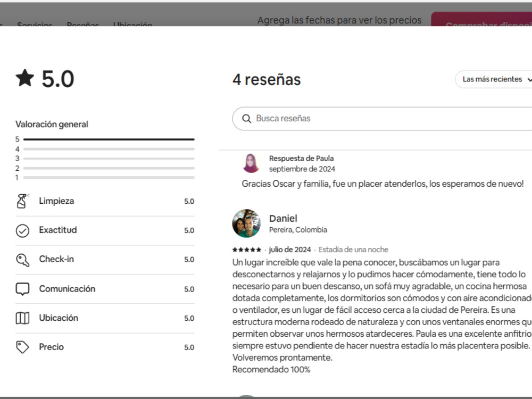
Task: Click the 4 reseñas heading
Action: pyautogui.click(x=267, y=80)
